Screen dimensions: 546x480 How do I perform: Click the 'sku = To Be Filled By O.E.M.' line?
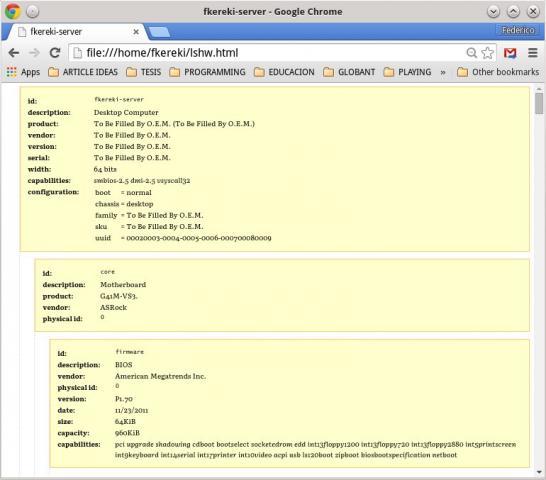coord(149,227)
